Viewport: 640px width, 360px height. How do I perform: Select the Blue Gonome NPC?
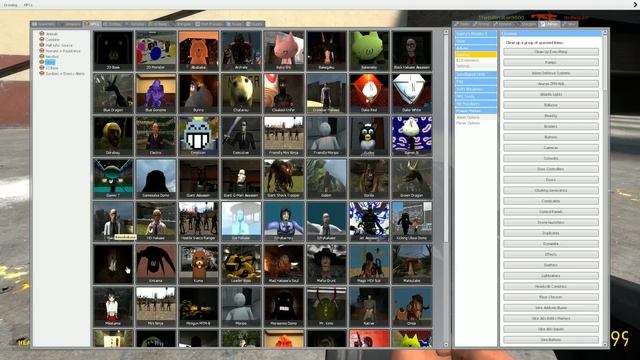coord(156,93)
